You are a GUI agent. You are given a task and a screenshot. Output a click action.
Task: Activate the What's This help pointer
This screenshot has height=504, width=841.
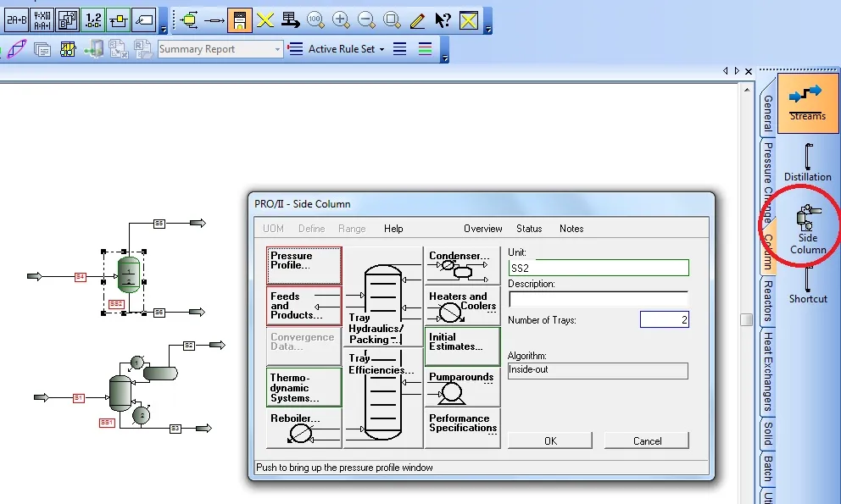(x=443, y=20)
